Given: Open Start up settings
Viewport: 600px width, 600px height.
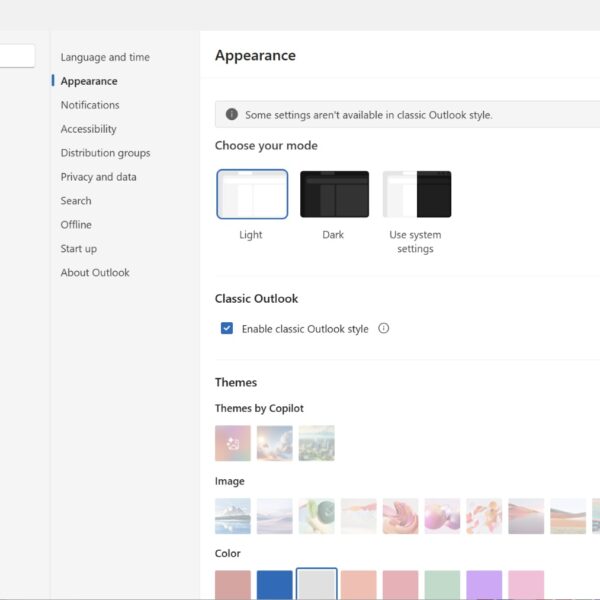Looking at the screenshot, I should click(78, 249).
